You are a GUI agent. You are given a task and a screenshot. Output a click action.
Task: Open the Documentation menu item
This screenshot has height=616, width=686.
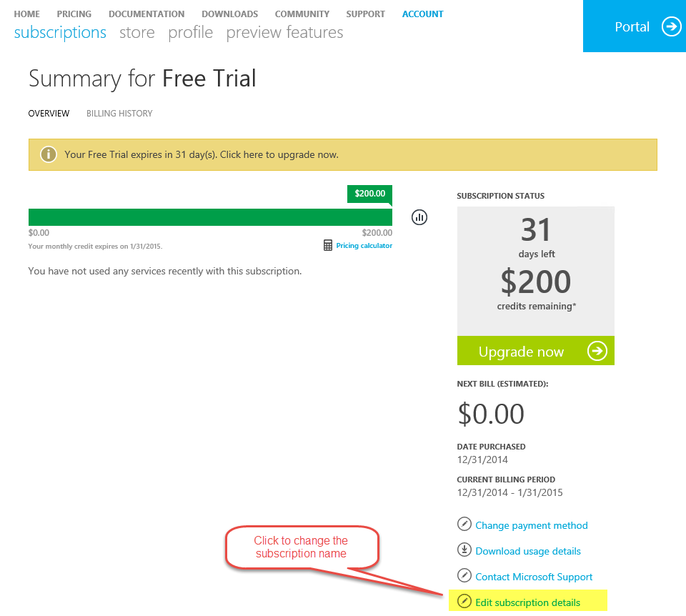click(x=146, y=14)
